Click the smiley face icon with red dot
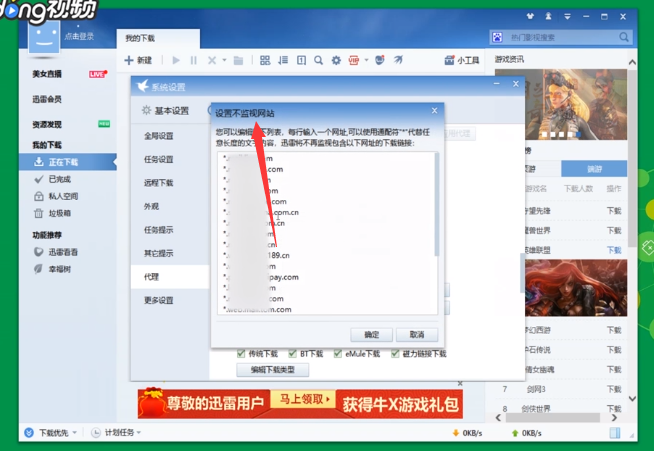Image resolution: width=654 pixels, height=451 pixels. pos(380,60)
